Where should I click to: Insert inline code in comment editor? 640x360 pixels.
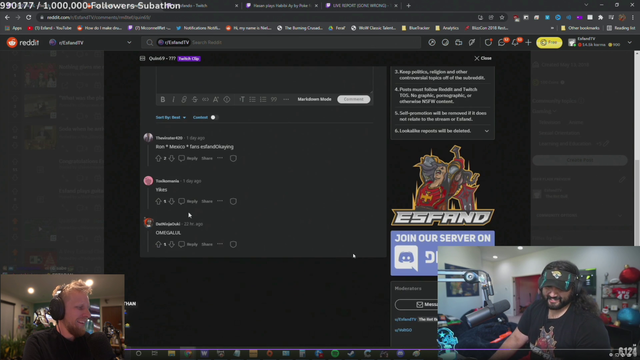205,99
